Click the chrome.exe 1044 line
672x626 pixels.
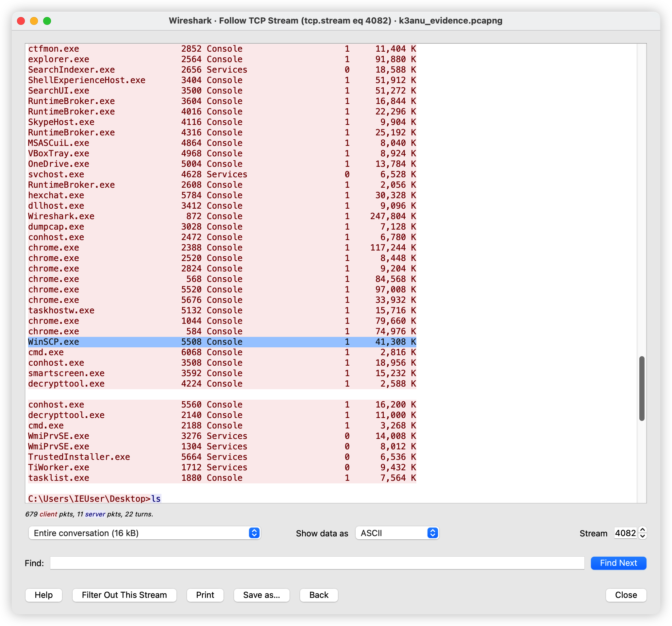click(222, 321)
